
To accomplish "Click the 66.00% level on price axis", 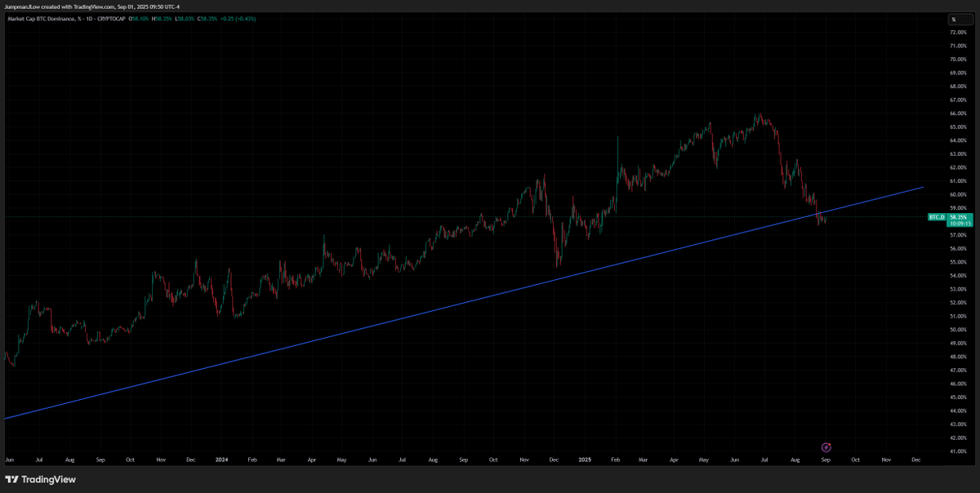I will click(x=959, y=113).
